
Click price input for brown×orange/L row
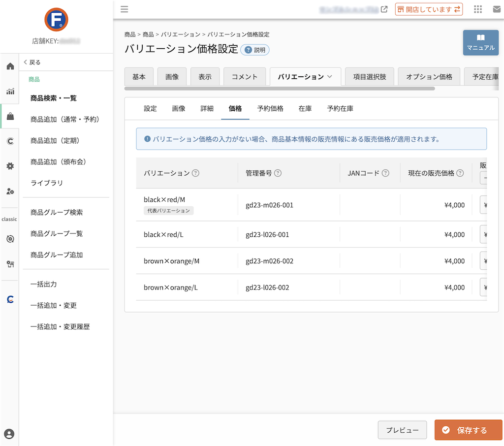(x=483, y=287)
